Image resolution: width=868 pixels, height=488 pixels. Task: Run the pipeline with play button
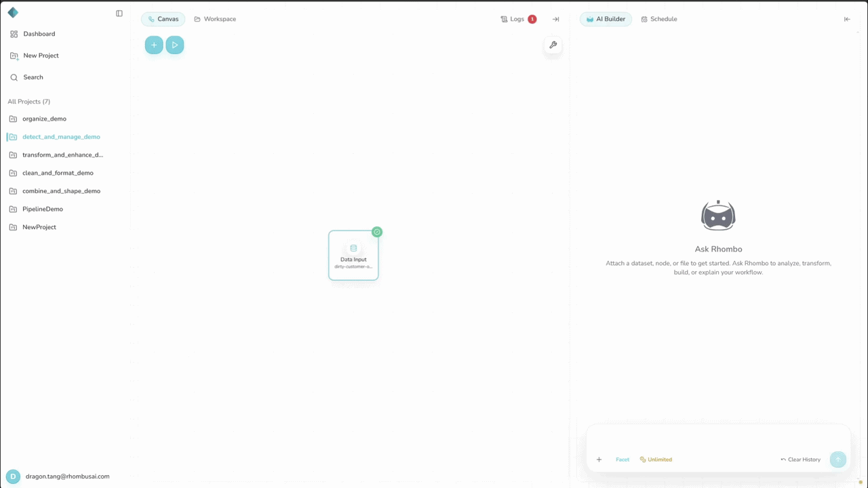pyautogui.click(x=175, y=45)
